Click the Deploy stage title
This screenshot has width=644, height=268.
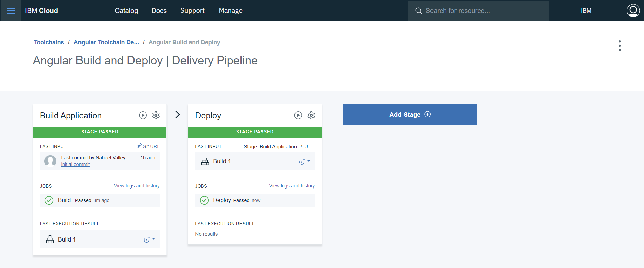coord(208,115)
